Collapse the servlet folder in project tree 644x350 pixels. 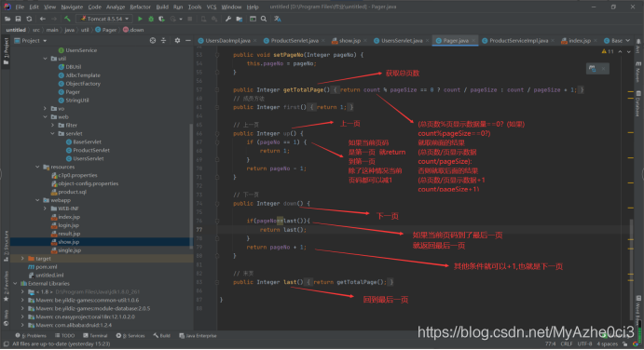(x=52, y=134)
